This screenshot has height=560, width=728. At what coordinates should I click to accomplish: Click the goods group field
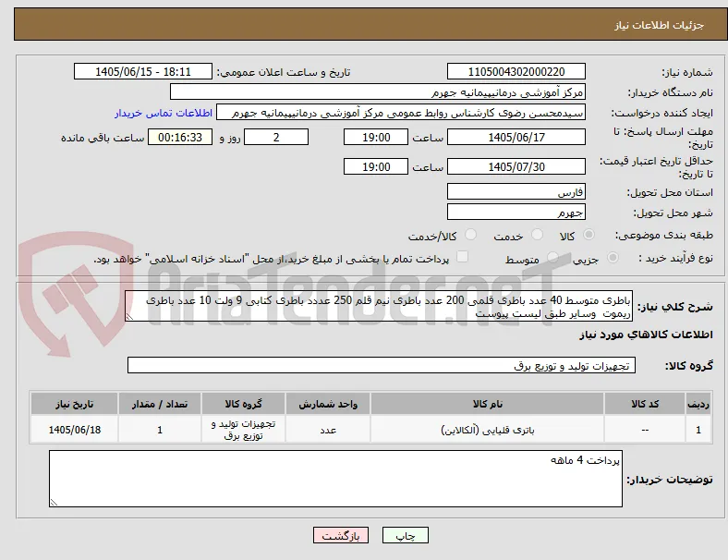[x=382, y=365]
